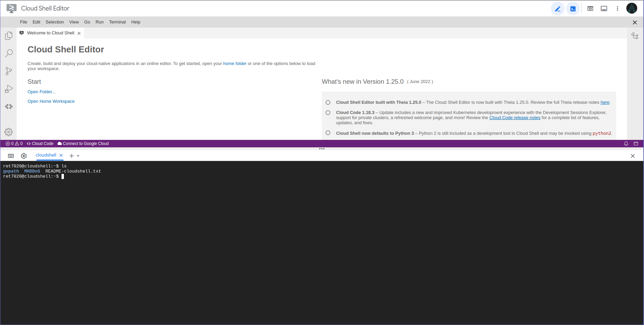Click the Open Folder... link
Image resolution: width=644 pixels, height=325 pixels.
pos(41,92)
